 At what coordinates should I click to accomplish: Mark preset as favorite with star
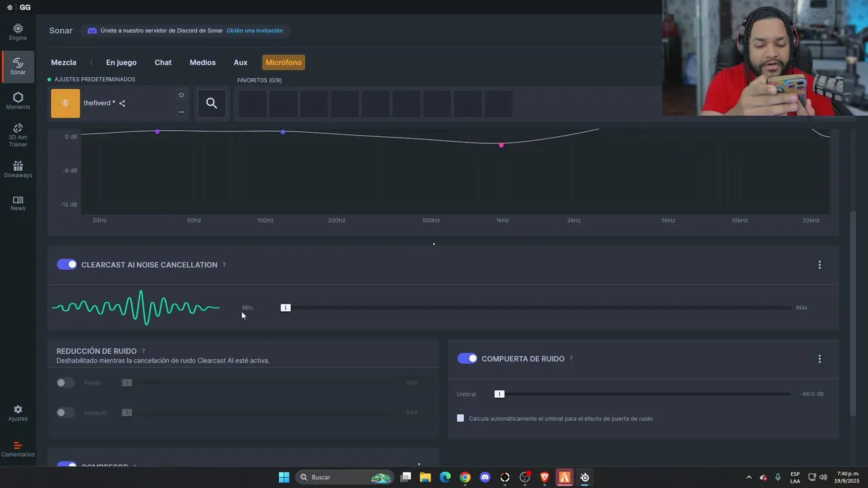(x=181, y=95)
